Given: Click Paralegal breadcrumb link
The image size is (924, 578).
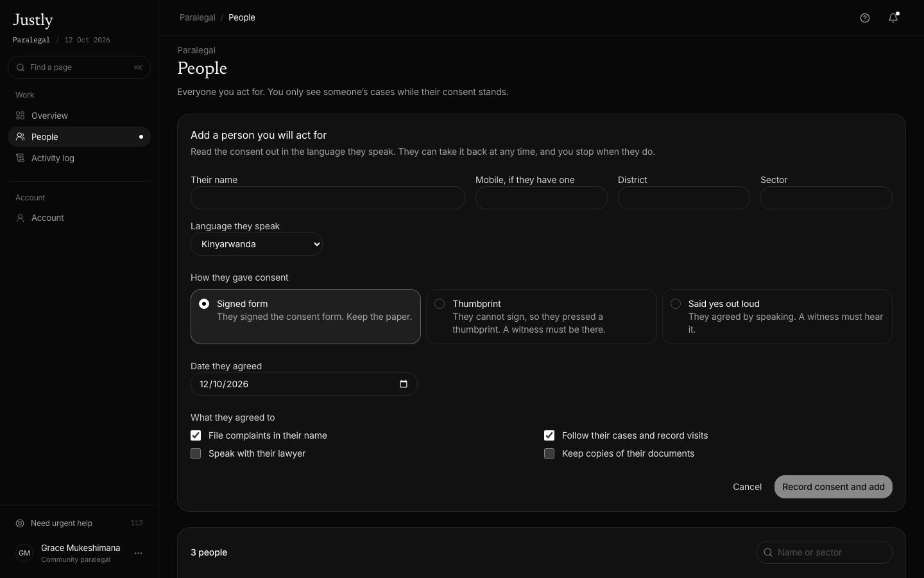Looking at the screenshot, I should point(198,17).
